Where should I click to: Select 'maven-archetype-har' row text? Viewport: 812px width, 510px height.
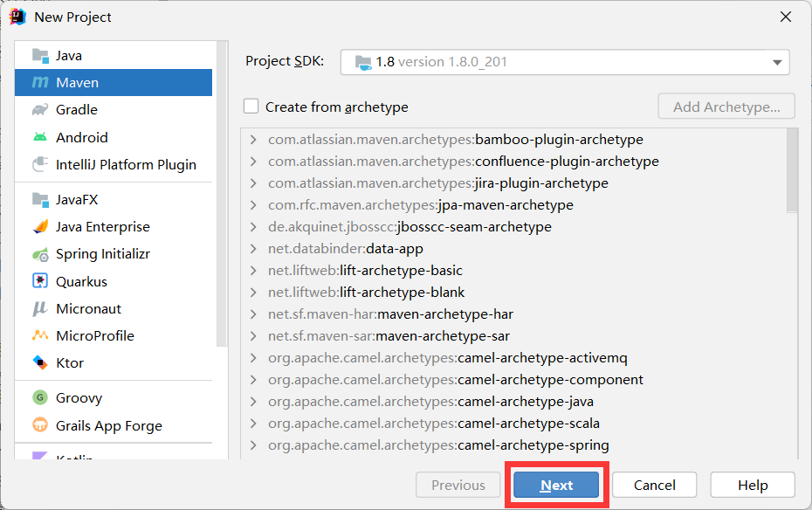pos(445,314)
